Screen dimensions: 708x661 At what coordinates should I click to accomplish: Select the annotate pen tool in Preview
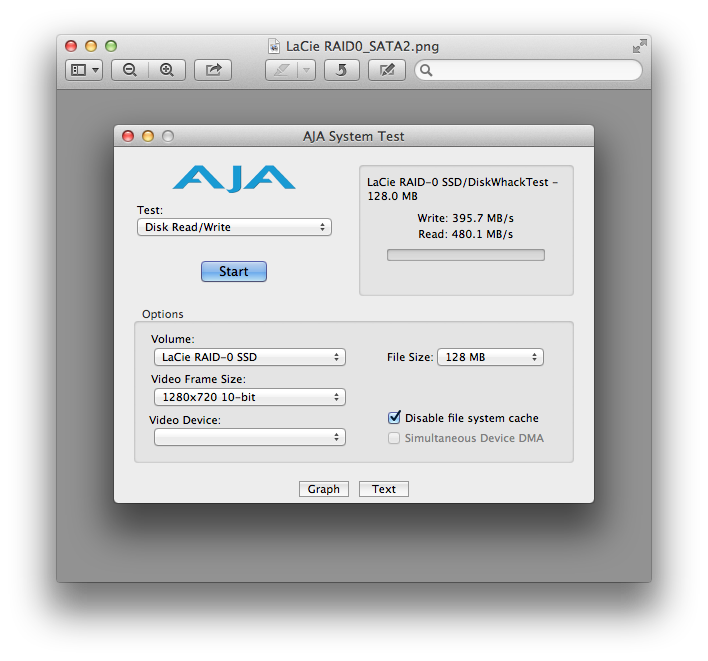[x=282, y=70]
